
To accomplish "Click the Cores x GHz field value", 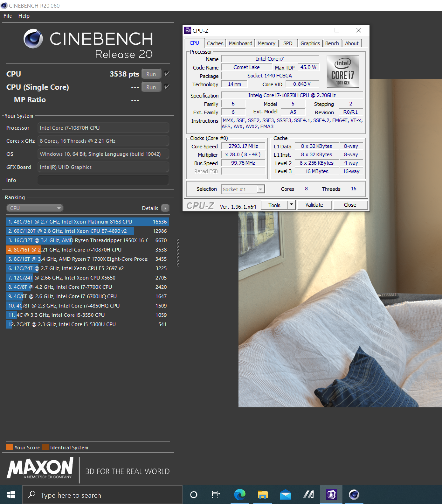I will pos(103,141).
